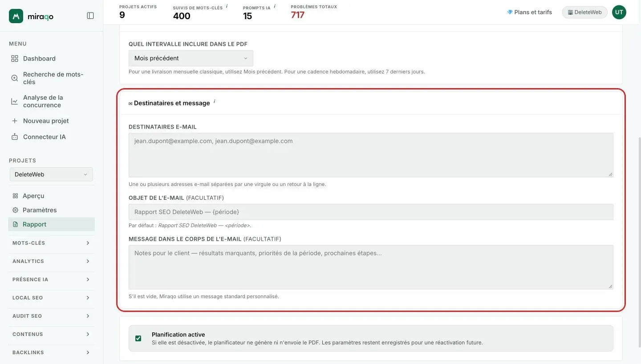Click the info icon beside Destinataires et message

214,101
